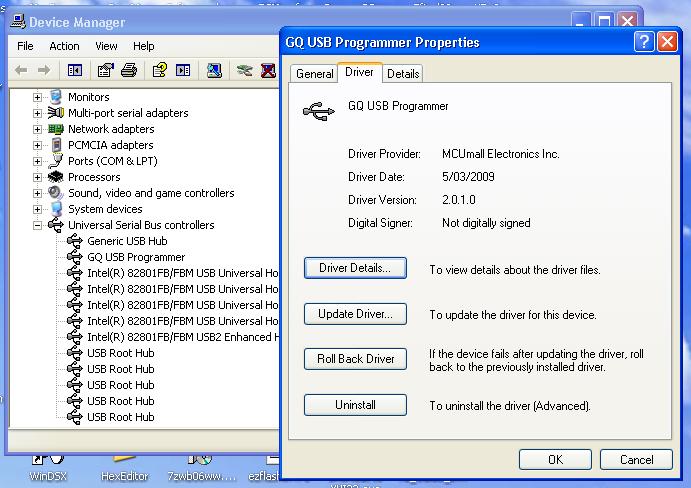This screenshot has height=488, width=691.
Task: Expand the Multi-port serial adapters node
Action: point(37,113)
